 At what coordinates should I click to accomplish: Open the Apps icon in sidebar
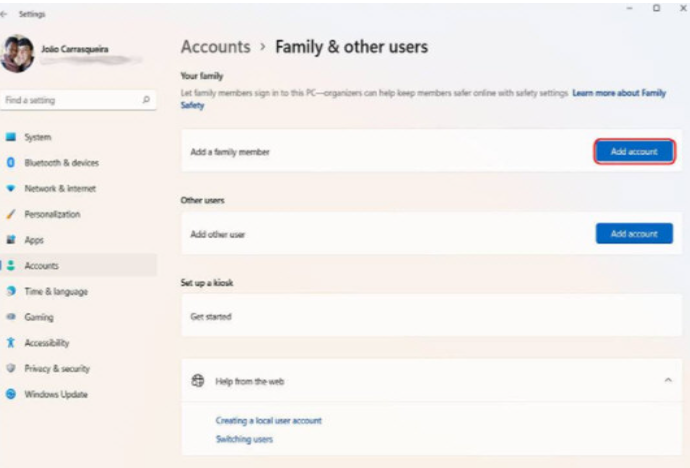click(x=11, y=240)
